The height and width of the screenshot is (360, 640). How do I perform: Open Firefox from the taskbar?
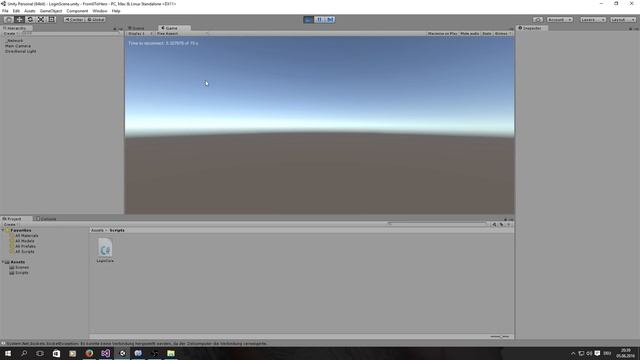(x=89, y=353)
